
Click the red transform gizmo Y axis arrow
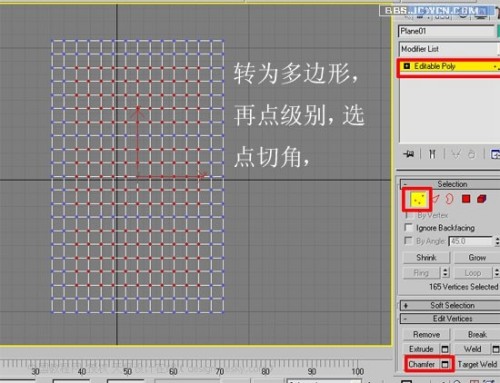[x=138, y=112]
